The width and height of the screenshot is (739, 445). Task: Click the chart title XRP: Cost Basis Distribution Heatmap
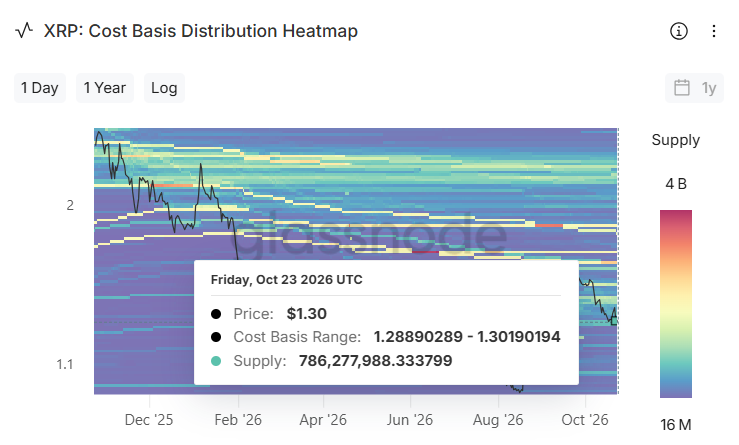tap(201, 31)
